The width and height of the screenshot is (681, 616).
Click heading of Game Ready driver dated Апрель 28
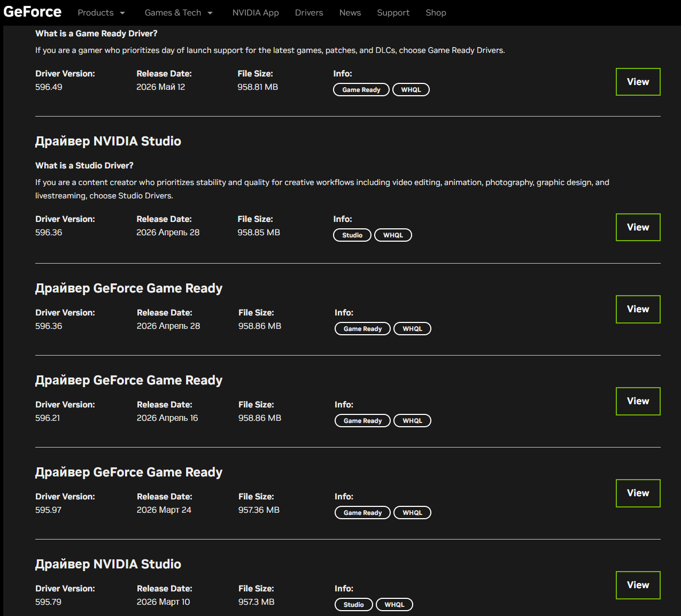129,288
